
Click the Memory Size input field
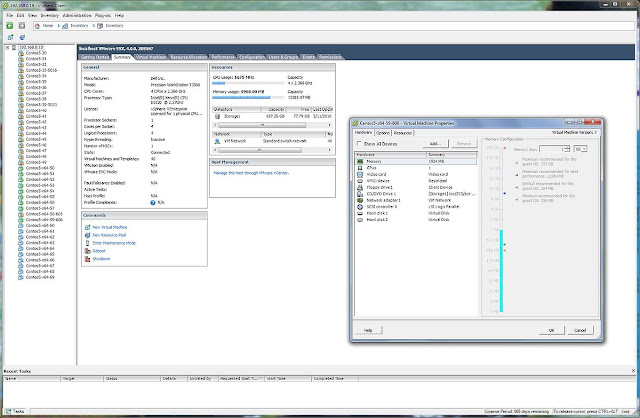[552, 149]
